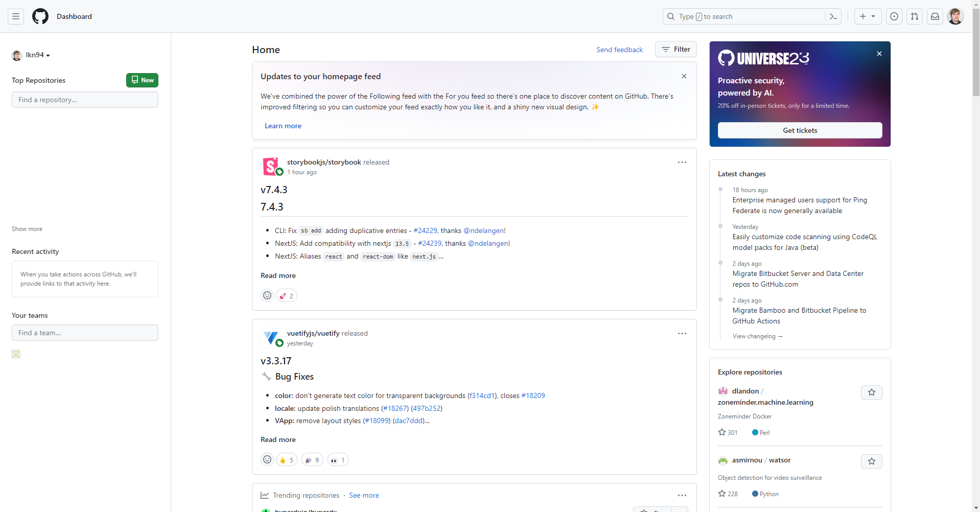Toggle the star on asmirnou/watsor

click(871, 461)
